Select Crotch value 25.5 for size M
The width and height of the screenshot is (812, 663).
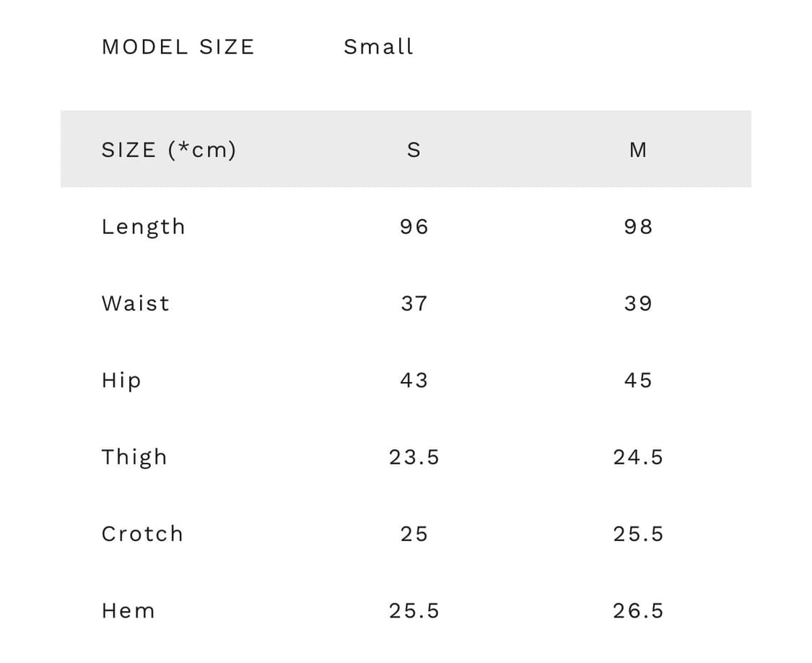click(x=638, y=534)
